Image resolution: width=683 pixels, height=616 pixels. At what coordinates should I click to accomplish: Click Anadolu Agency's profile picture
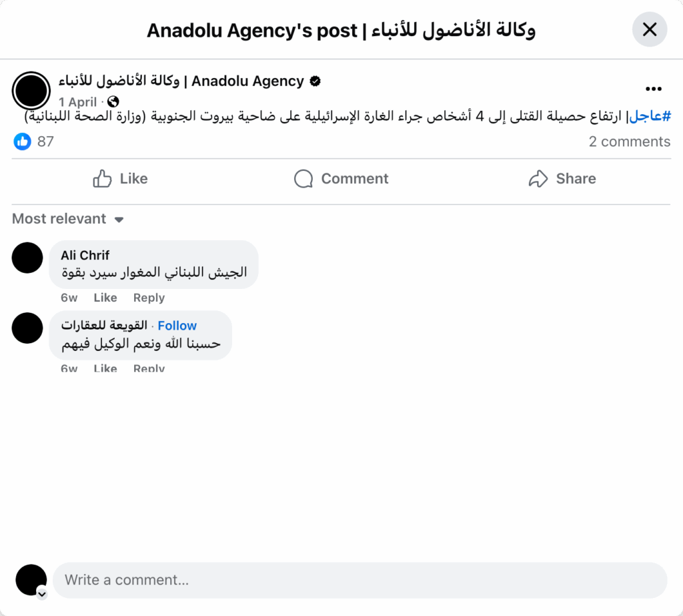31,90
